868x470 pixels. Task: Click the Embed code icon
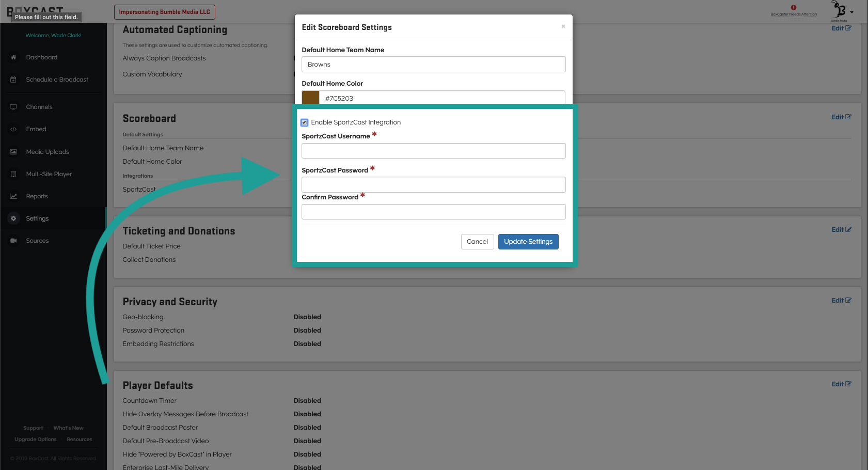pos(13,129)
